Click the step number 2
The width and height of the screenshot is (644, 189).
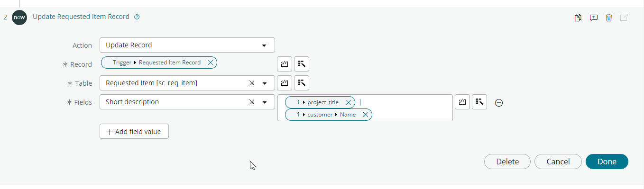pyautogui.click(x=5, y=17)
